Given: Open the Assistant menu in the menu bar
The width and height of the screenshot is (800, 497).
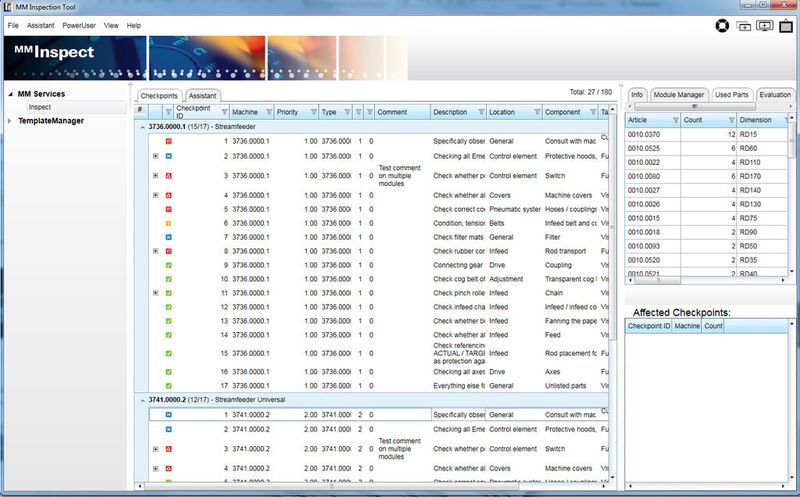Looking at the screenshot, I should point(40,26).
